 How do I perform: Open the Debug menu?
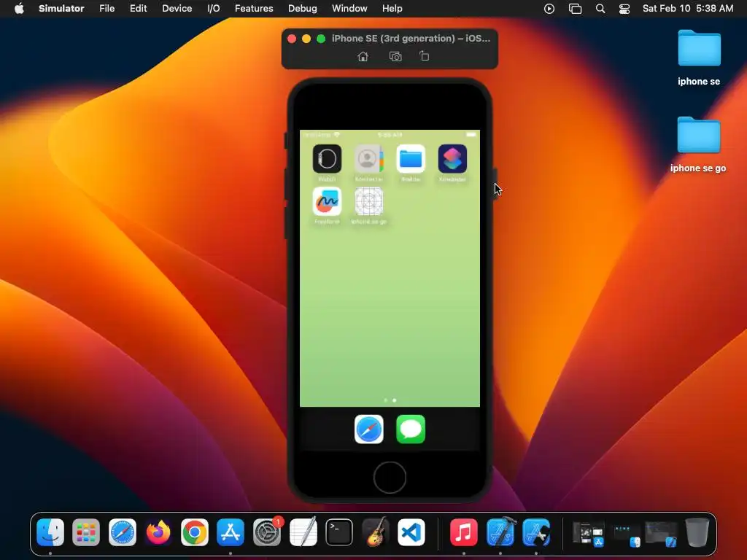(x=303, y=9)
